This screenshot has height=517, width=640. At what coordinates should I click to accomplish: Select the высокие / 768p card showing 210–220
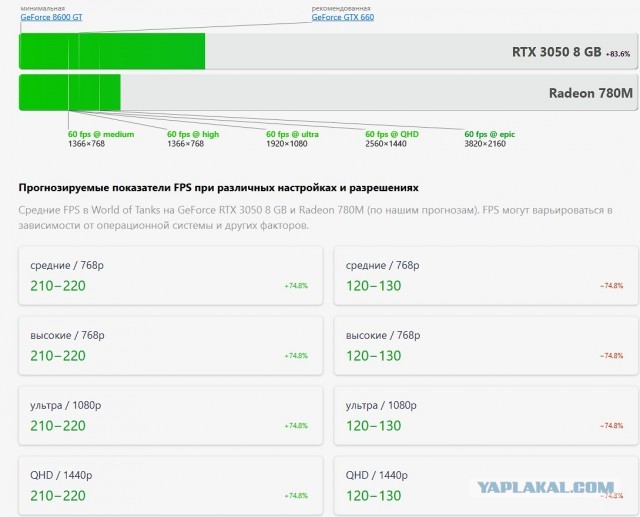(x=171, y=346)
